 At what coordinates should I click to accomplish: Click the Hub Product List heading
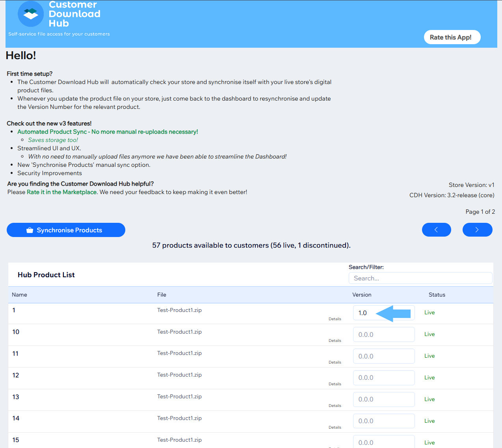pos(46,275)
